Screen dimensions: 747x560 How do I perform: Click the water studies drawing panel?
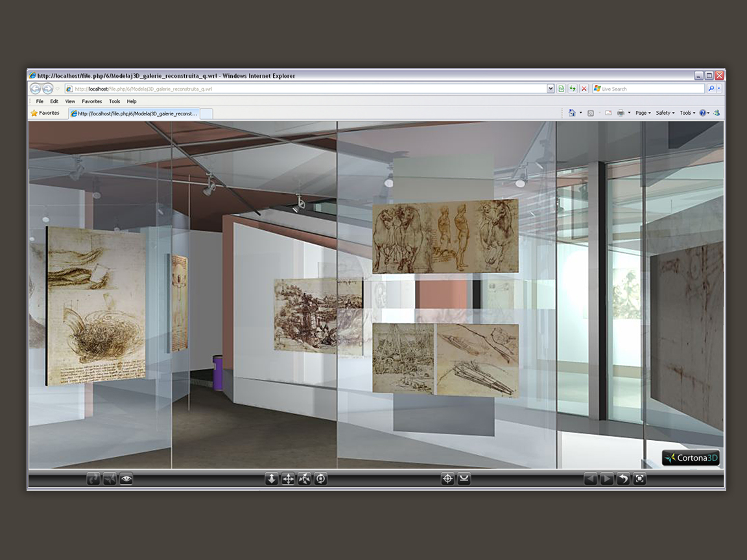click(x=95, y=306)
